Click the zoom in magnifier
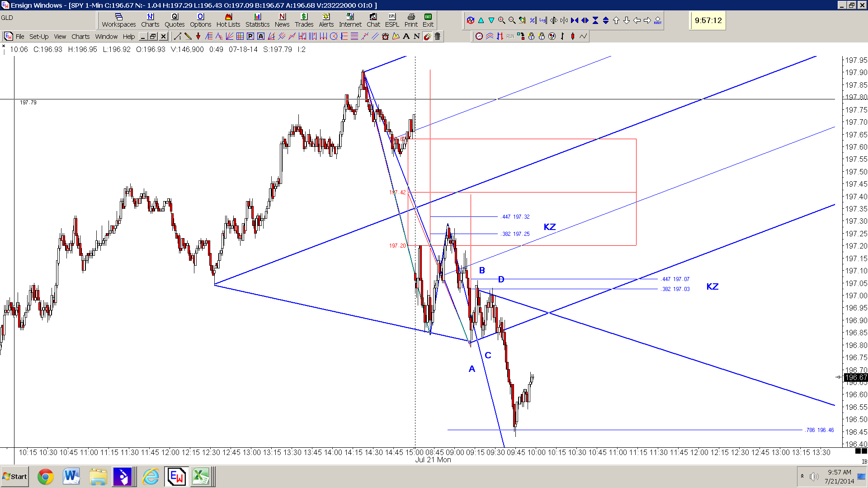 click(501, 20)
